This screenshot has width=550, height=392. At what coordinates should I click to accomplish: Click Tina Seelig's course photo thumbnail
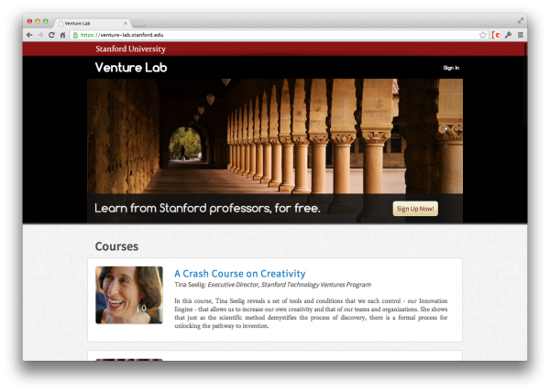coord(129,295)
